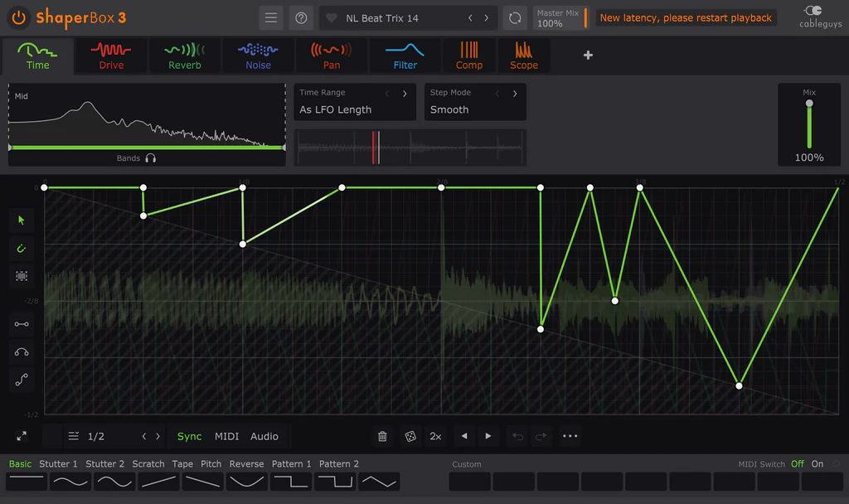
Task: Select the Comp shaper tab
Action: coord(469,56)
